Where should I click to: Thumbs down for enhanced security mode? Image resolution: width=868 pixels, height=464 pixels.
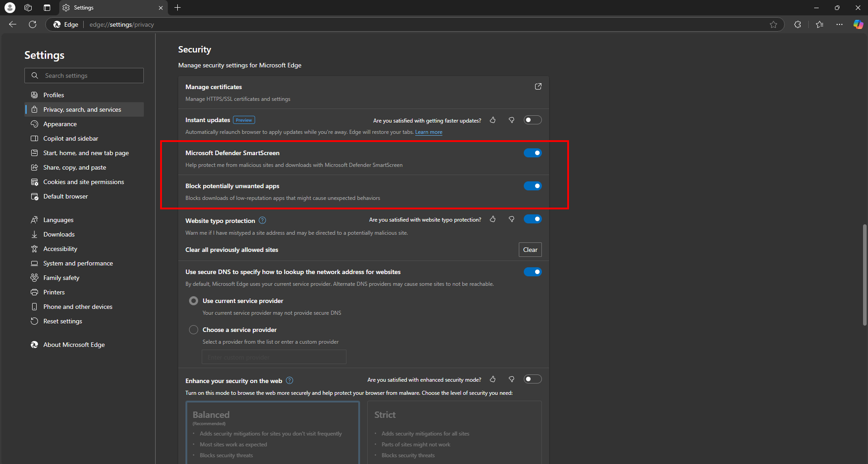(512, 379)
